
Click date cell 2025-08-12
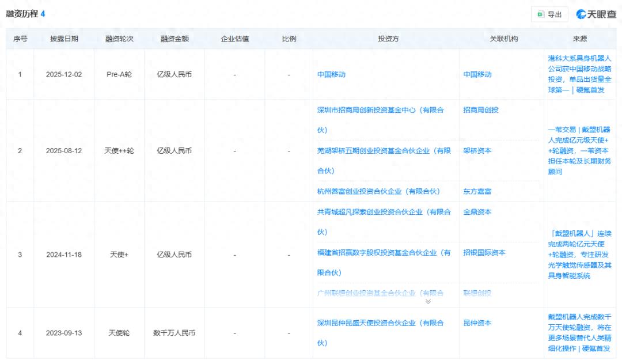coord(64,151)
